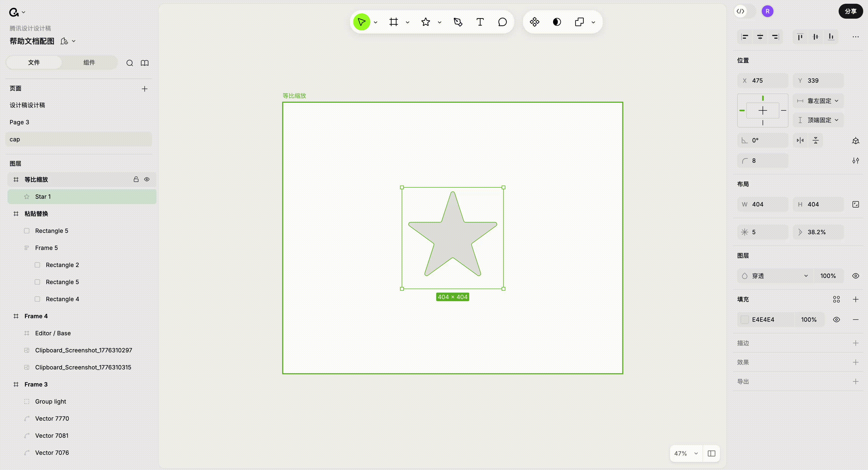Toggle lock on 等比缩放 layer
This screenshot has height=470, width=868.
pos(136,180)
